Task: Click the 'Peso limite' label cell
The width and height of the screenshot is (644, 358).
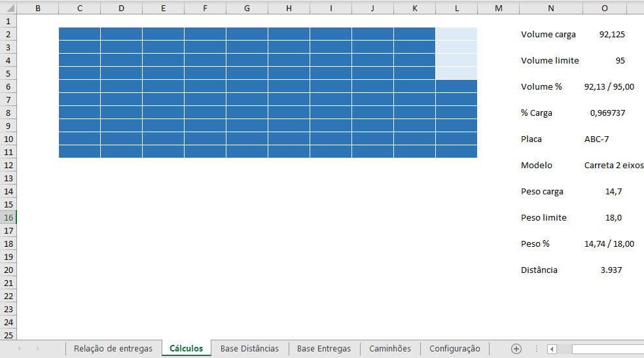Action: (x=543, y=217)
